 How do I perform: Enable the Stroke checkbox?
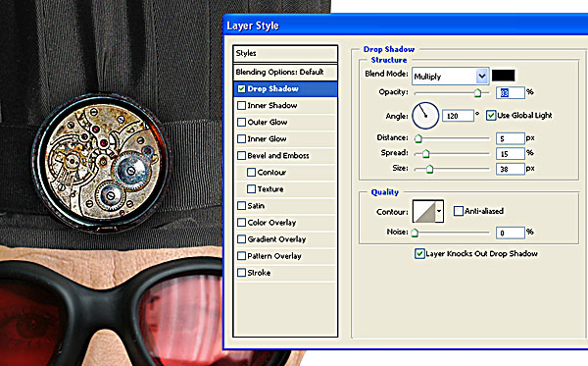[x=241, y=273]
